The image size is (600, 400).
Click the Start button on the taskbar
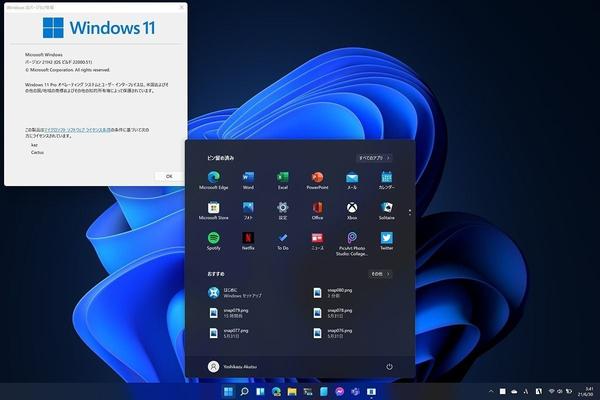[228, 391]
